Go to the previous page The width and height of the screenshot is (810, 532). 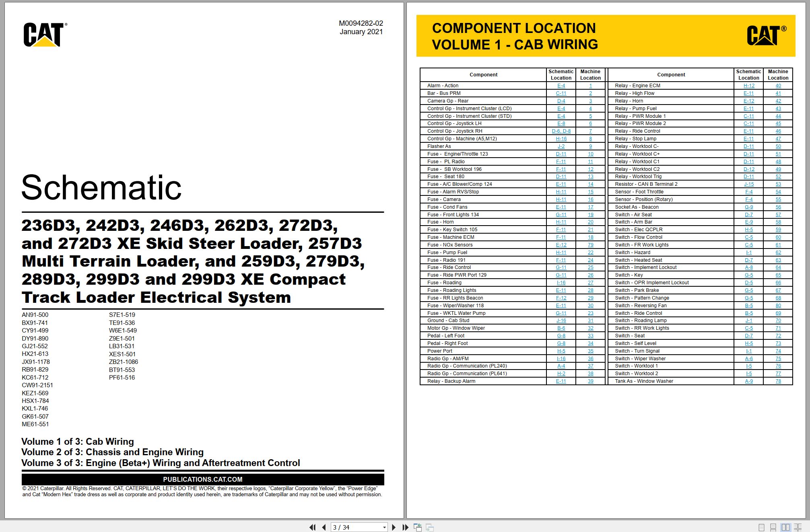click(324, 527)
